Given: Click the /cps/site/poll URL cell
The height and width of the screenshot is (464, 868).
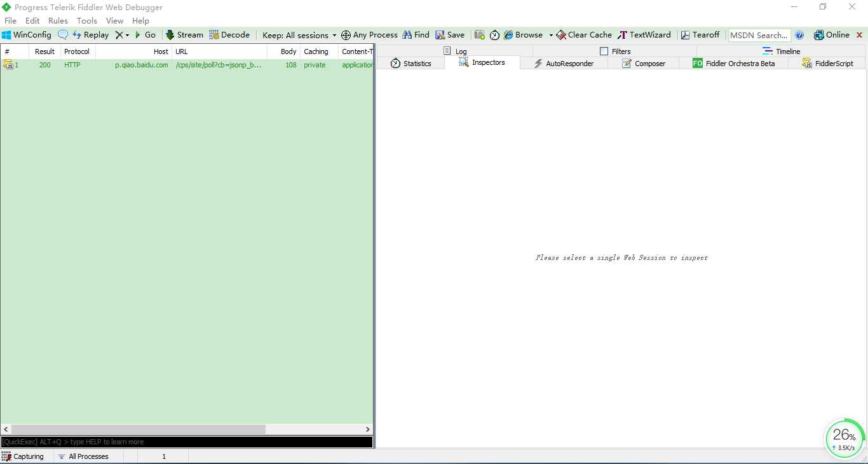Looking at the screenshot, I should [x=219, y=65].
